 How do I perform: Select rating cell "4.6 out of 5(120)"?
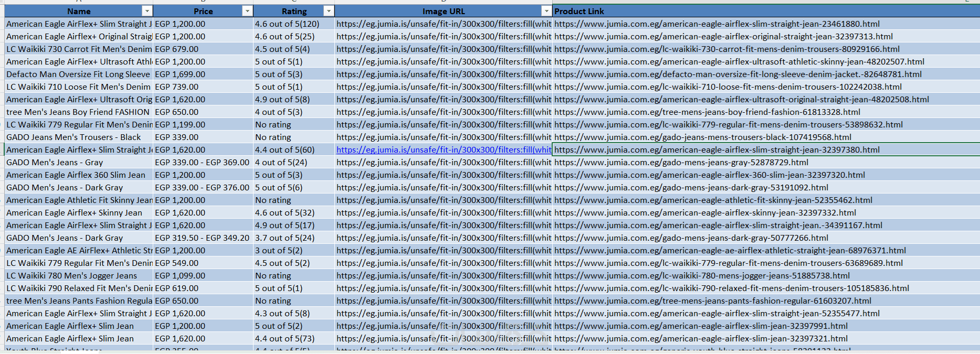pyautogui.click(x=294, y=24)
